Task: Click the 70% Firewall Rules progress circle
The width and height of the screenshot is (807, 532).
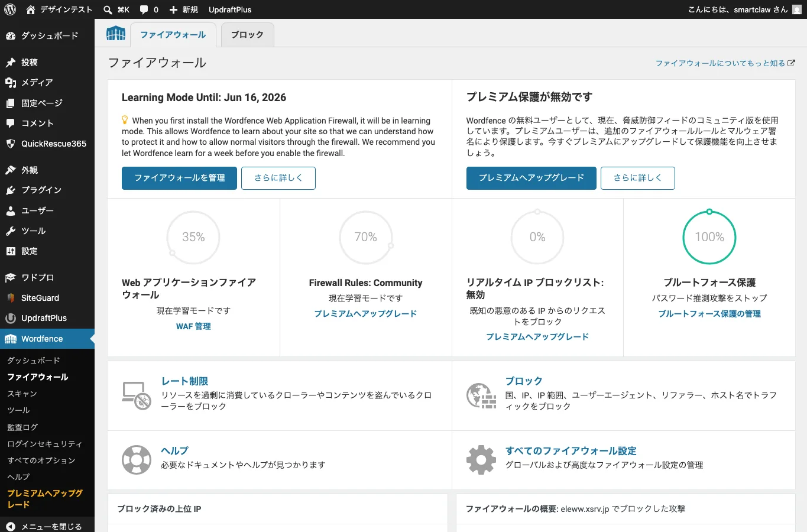Action: (366, 238)
